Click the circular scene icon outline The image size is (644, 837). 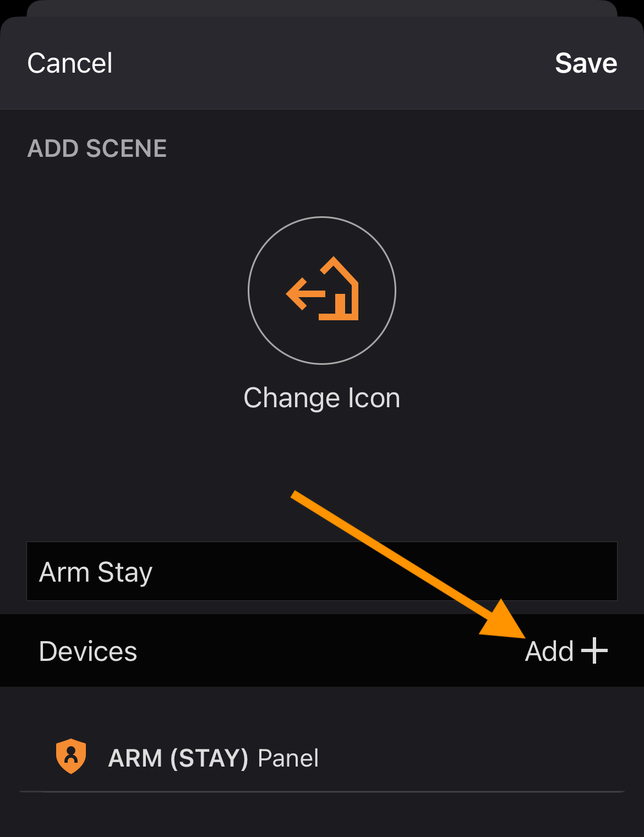point(322,291)
